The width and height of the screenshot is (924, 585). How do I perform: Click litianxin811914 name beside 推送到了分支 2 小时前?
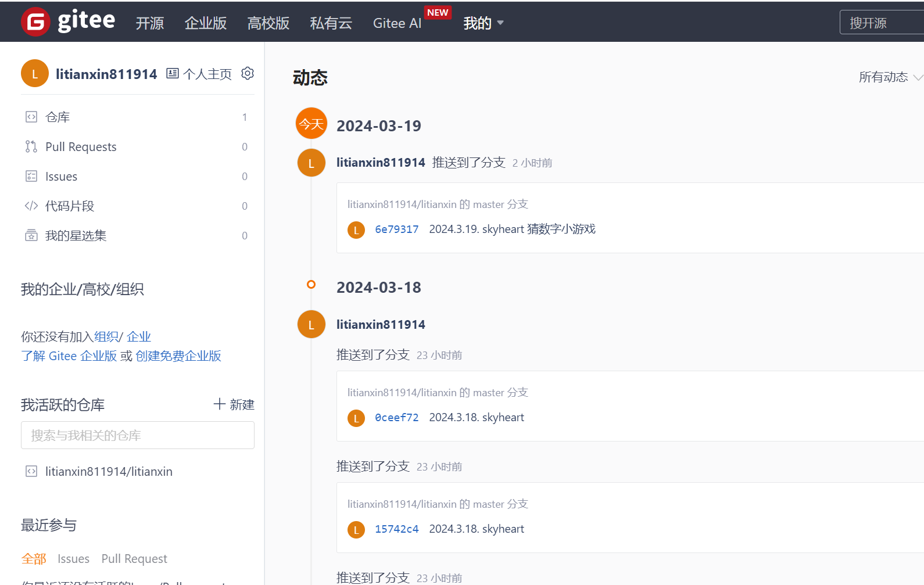coord(381,163)
